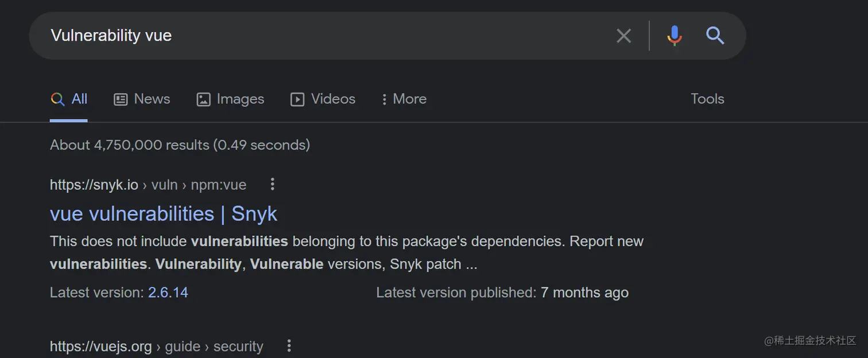Click the Videos tab play icon
This screenshot has width=868, height=358.
pos(297,99)
